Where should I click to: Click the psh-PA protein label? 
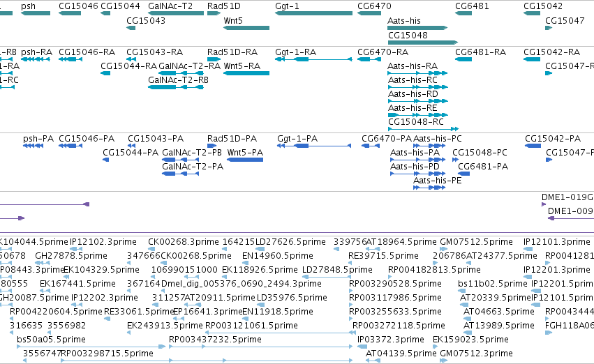coord(38,139)
